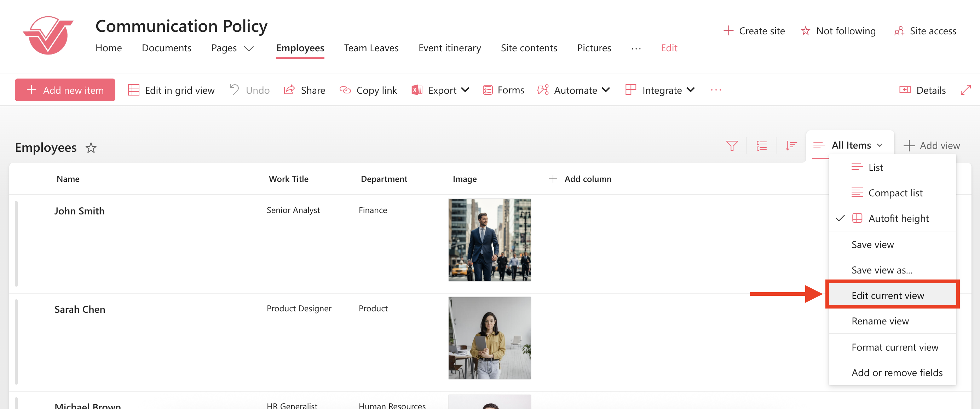Favorite the Employees list with star icon

(91, 148)
